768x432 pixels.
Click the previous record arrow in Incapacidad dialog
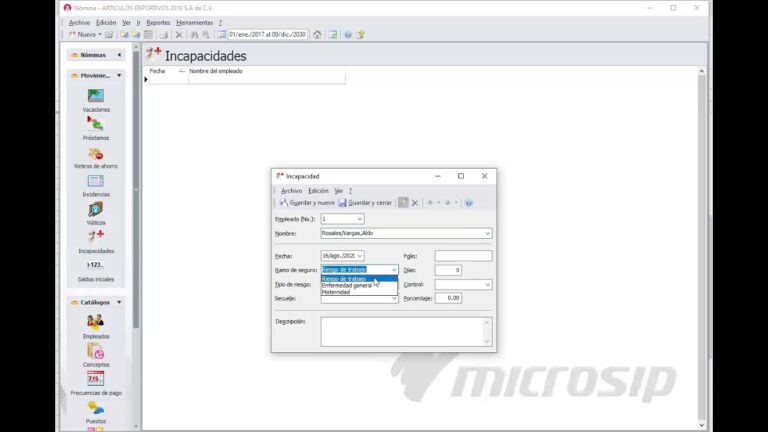click(x=430, y=203)
